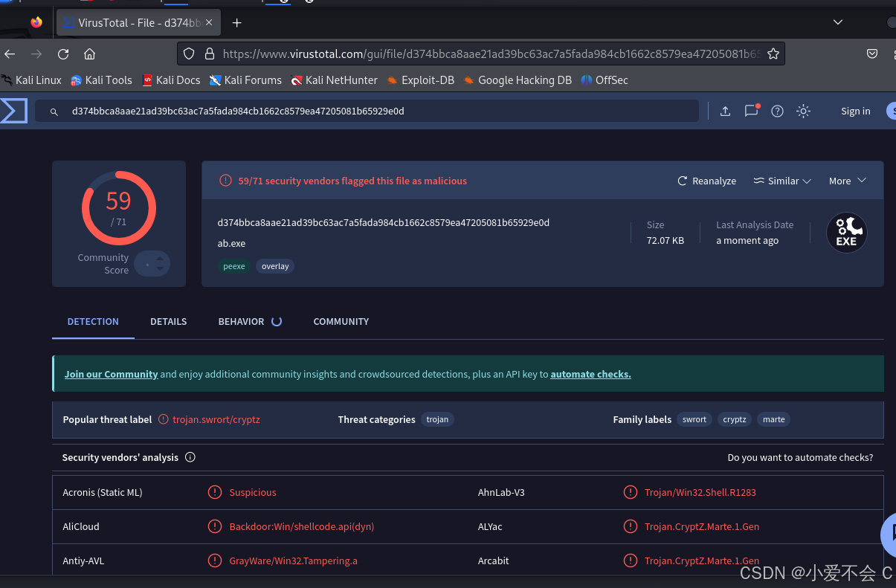Switch to the DETECTION tab

coord(93,321)
